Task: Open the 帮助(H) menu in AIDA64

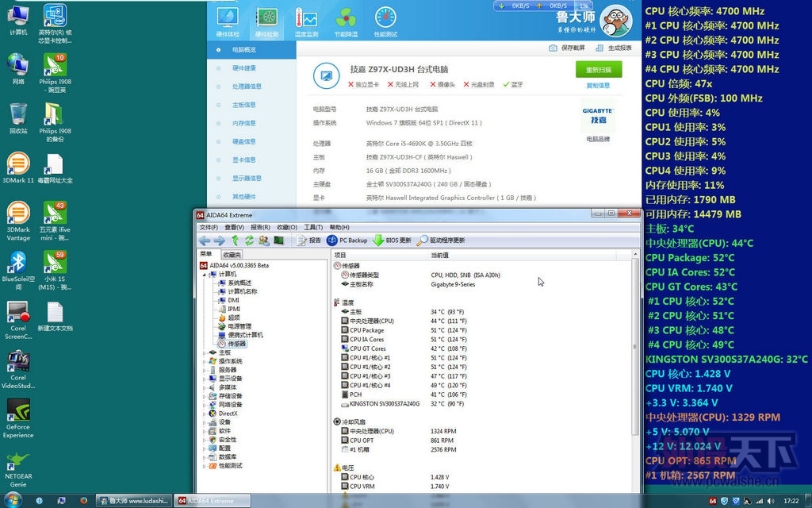Action: tap(339, 227)
